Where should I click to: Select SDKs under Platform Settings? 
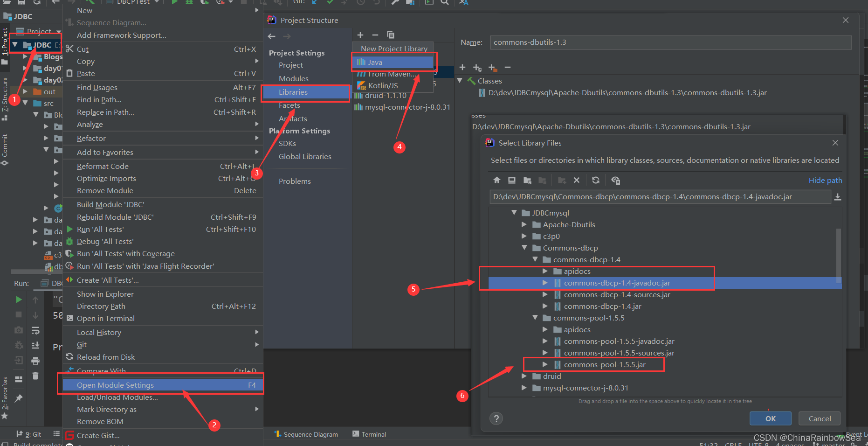pos(287,143)
